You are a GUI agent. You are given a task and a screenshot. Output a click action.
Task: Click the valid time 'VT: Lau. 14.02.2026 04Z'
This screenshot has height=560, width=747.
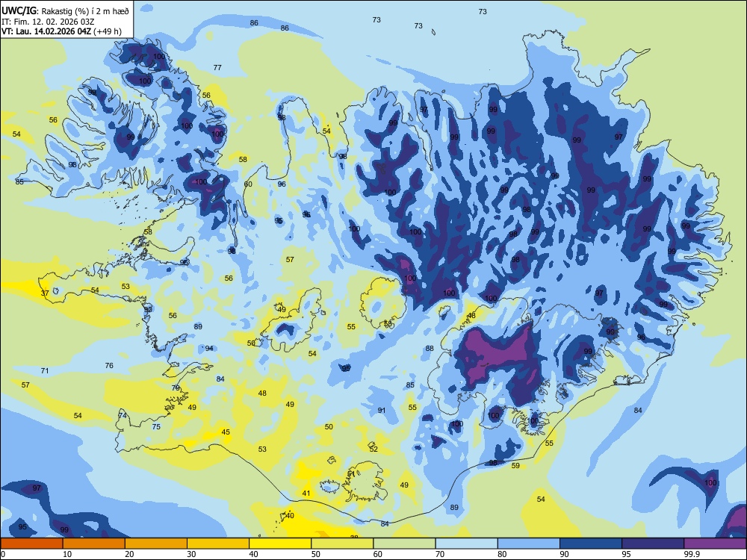[x=46, y=31]
